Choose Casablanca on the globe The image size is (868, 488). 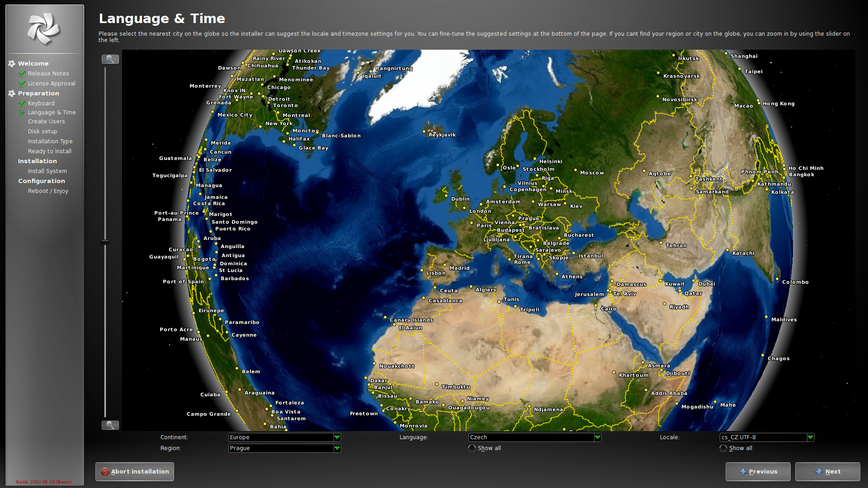[x=424, y=298]
